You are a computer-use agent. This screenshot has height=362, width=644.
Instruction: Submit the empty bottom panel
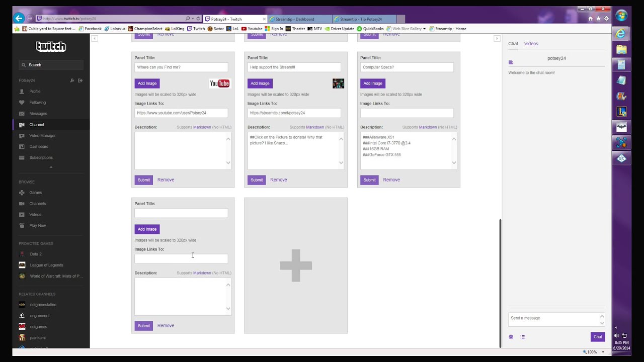(x=143, y=326)
